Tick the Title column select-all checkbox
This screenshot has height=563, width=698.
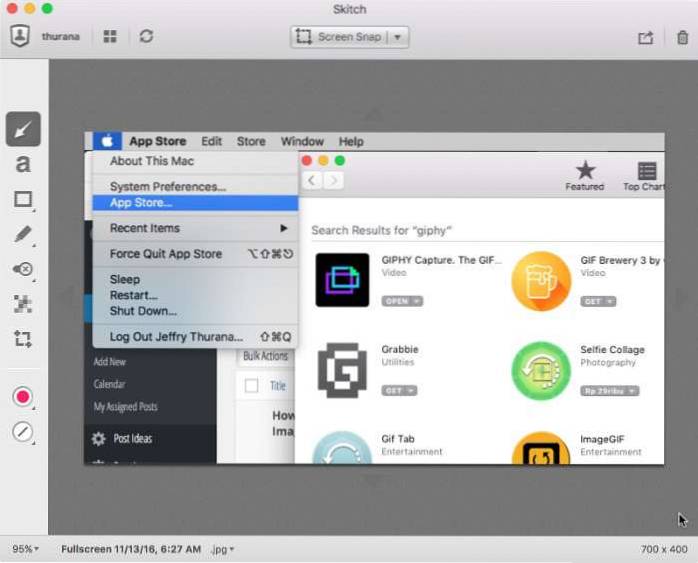[x=252, y=385]
